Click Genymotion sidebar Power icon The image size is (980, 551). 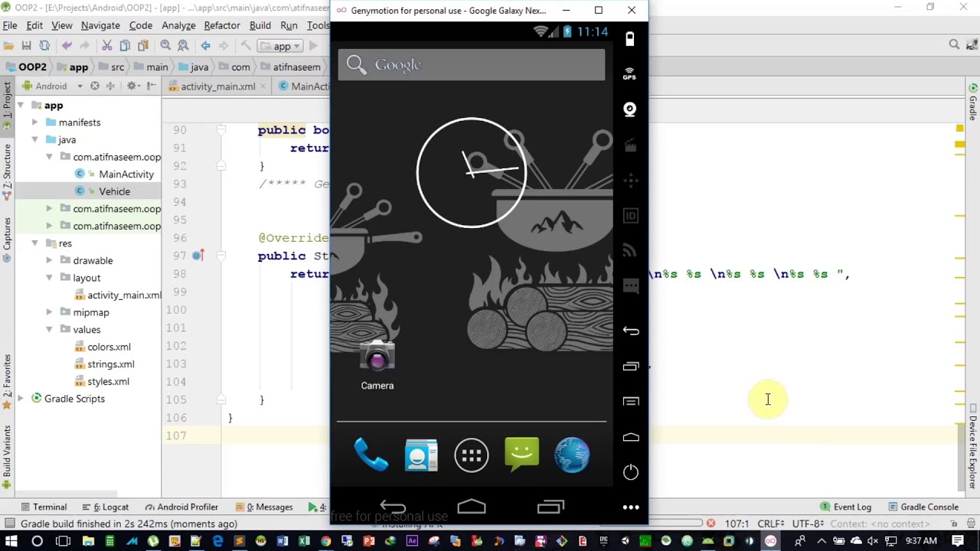(631, 472)
